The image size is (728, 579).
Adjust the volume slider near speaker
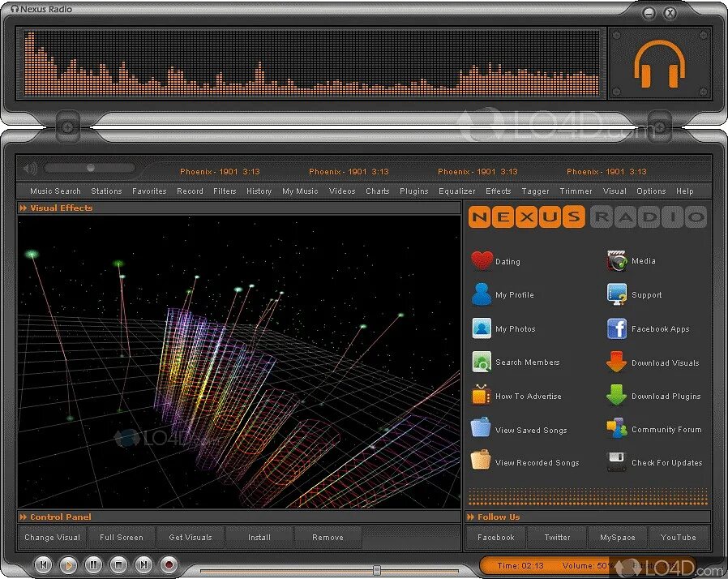90,168
